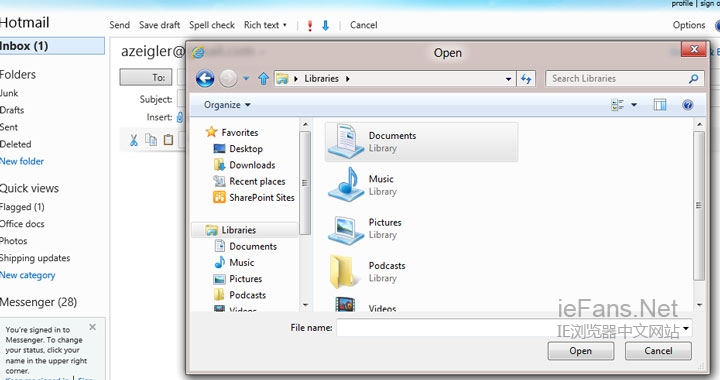
Task: Click the Change your view icon
Action: pos(617,105)
